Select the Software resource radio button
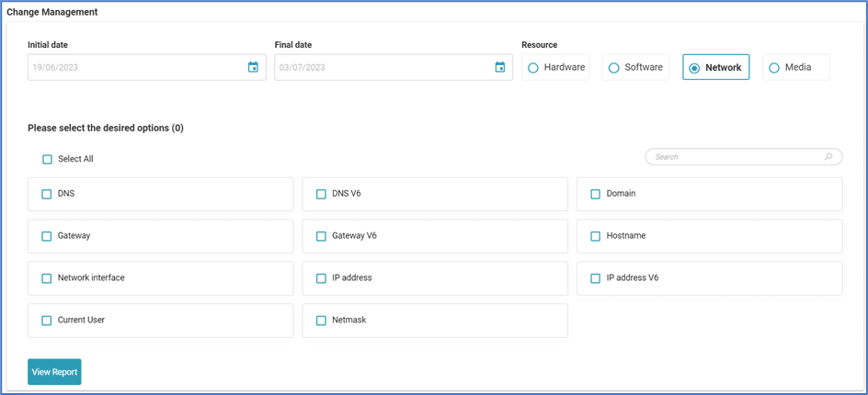 pyautogui.click(x=613, y=68)
